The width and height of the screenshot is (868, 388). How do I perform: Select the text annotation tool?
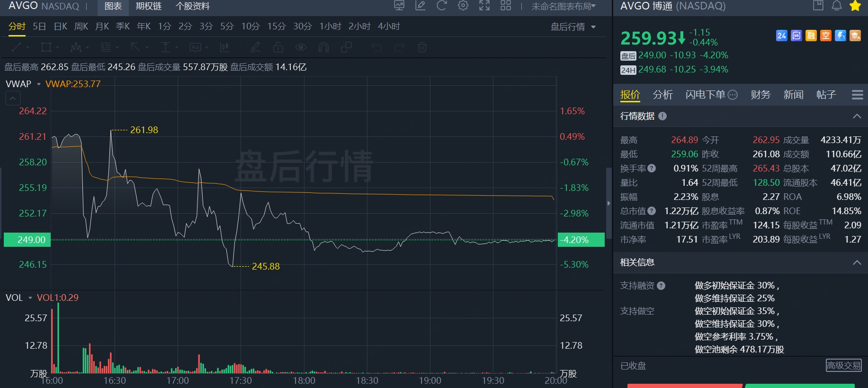(x=195, y=47)
